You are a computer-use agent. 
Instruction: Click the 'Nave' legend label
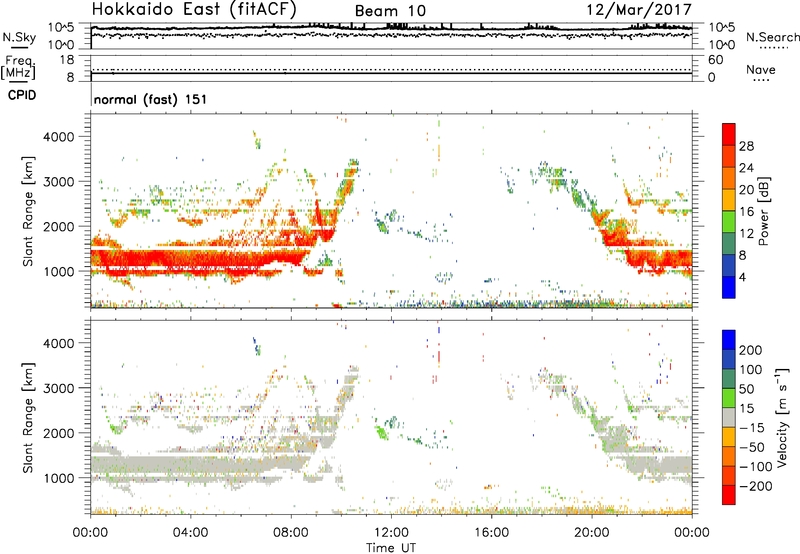(761, 70)
